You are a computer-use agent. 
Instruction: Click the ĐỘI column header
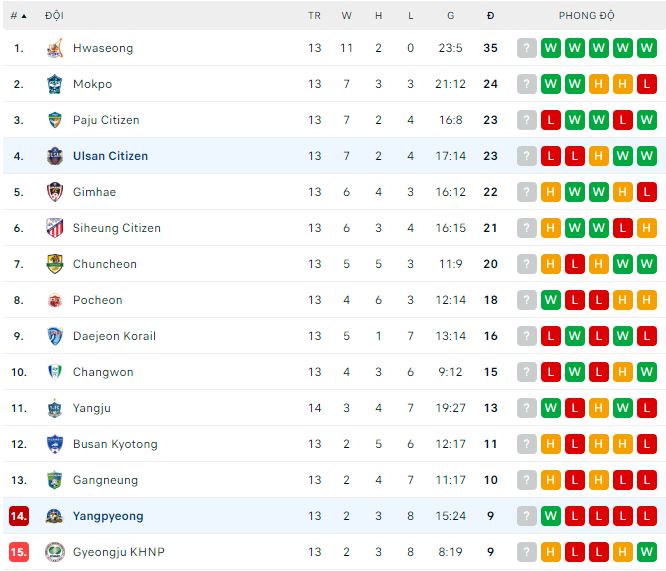(x=54, y=16)
